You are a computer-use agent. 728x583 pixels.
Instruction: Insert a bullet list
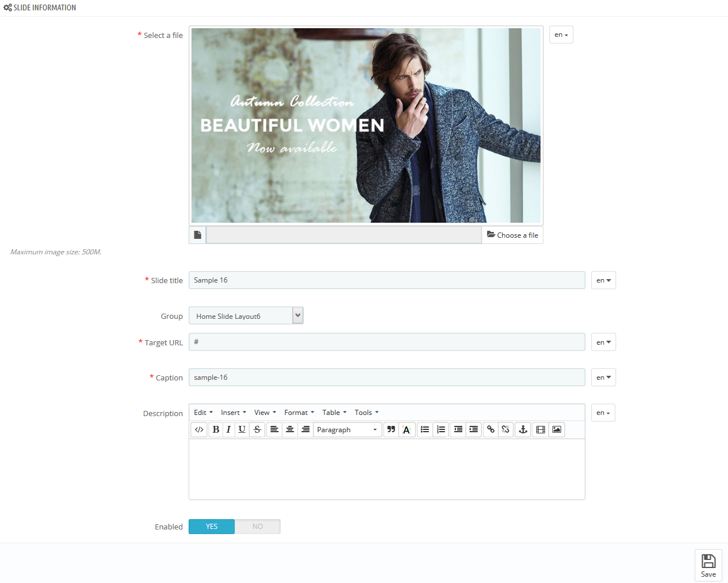(425, 429)
